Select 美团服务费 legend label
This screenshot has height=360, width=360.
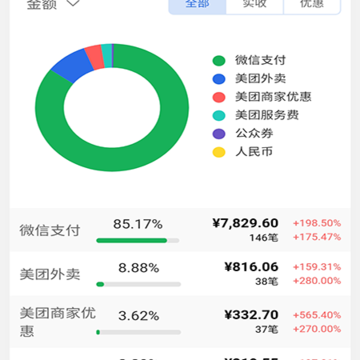267,115
